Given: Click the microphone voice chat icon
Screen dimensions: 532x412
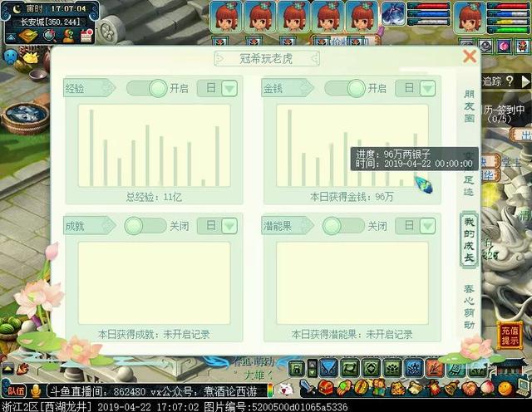Looking at the screenshot, I should point(36,391).
